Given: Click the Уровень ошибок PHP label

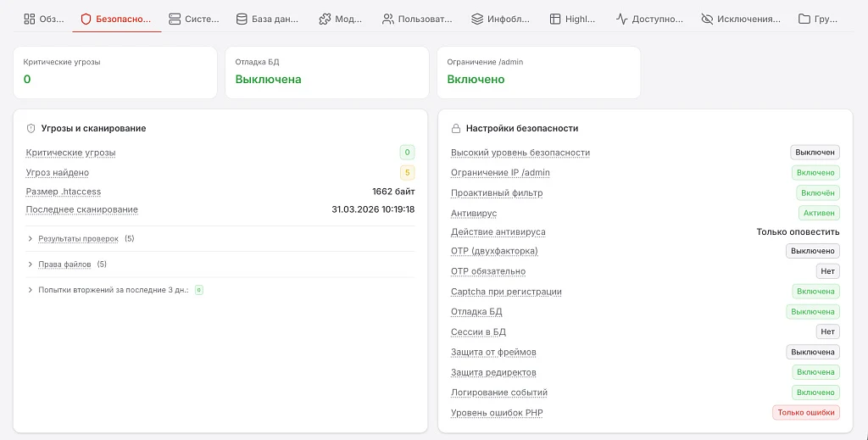Looking at the screenshot, I should click(x=497, y=413).
